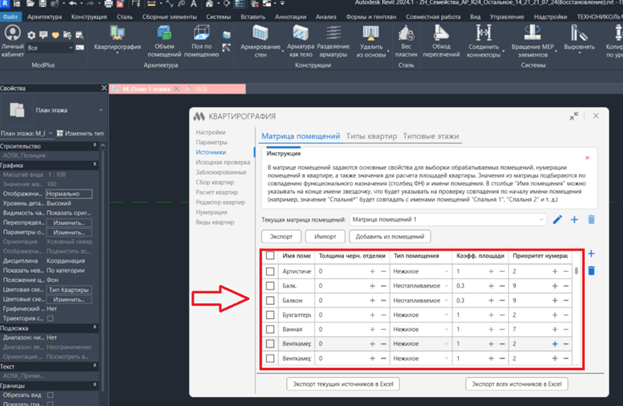623x406 pixels.
Task: Open the Матрица помещений tab
Action: click(301, 136)
